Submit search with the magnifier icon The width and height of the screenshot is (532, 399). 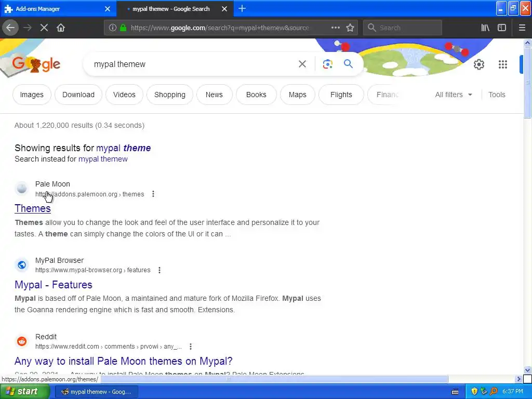tap(348, 63)
